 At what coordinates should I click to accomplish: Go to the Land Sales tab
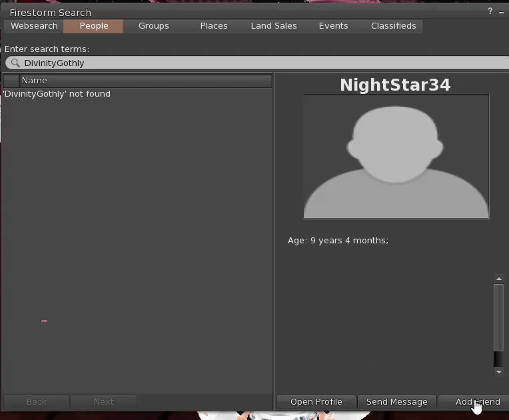[274, 26]
